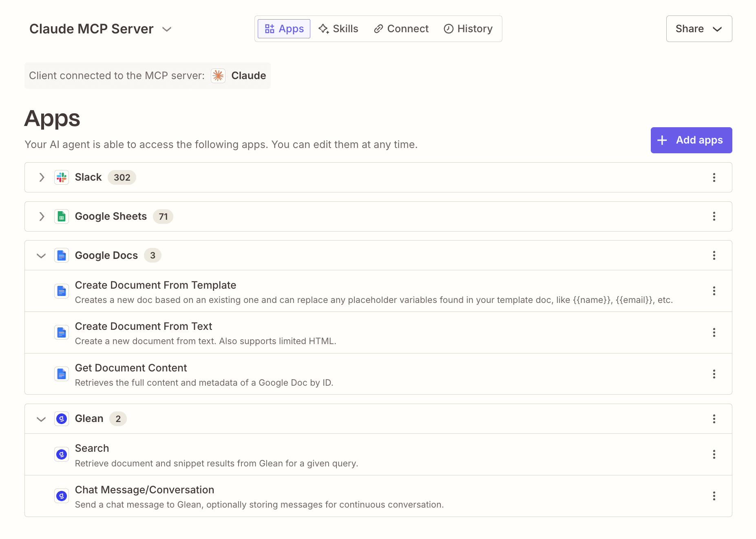This screenshot has width=756, height=539.
Task: Click 'Client connected to the MCP server' text
Action: [117, 75]
